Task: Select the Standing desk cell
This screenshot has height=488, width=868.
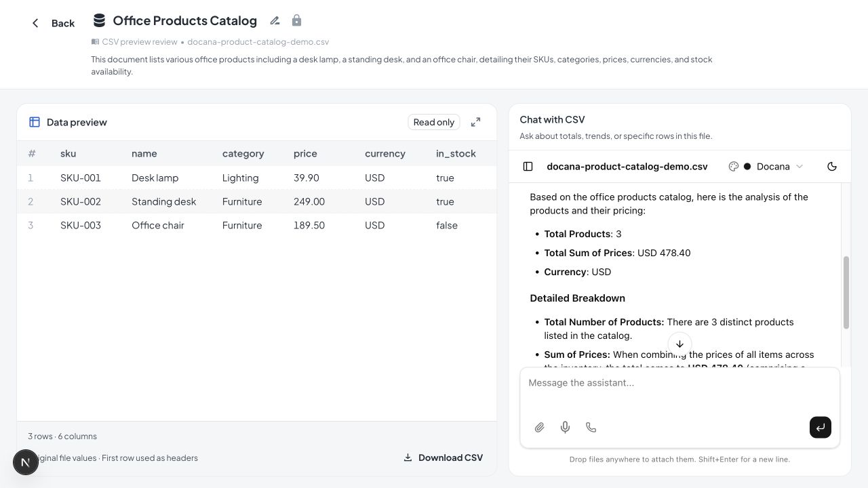Action: coord(163,201)
